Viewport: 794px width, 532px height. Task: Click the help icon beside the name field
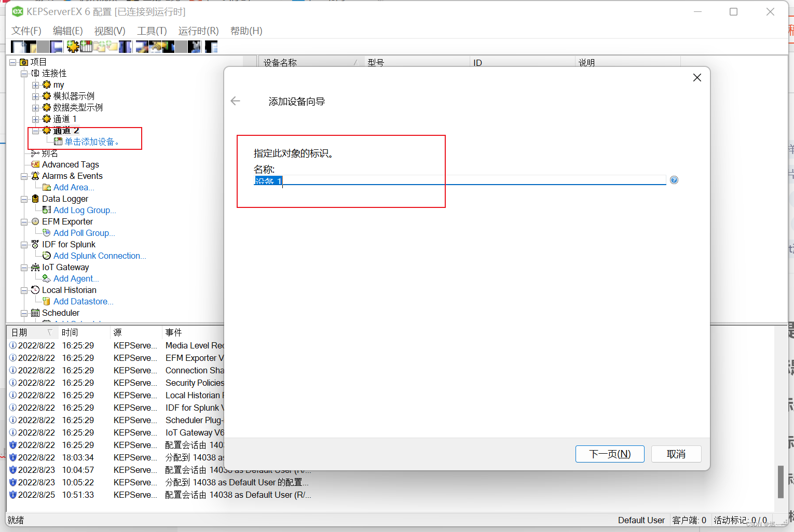[674, 180]
